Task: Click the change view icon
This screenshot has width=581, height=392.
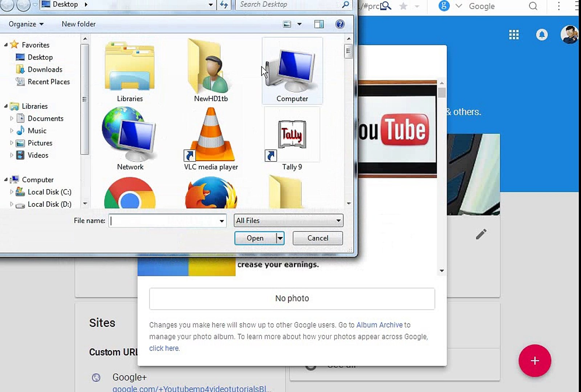Action: point(287,24)
